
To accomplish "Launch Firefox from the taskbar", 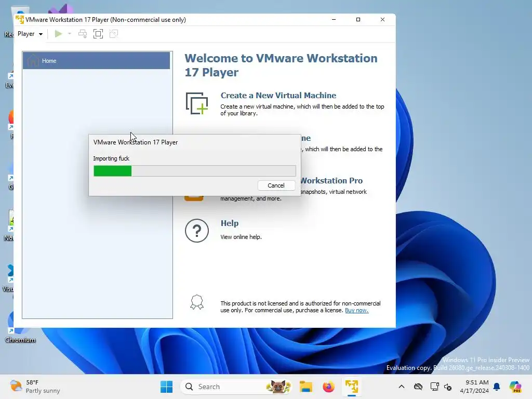I will pyautogui.click(x=328, y=387).
